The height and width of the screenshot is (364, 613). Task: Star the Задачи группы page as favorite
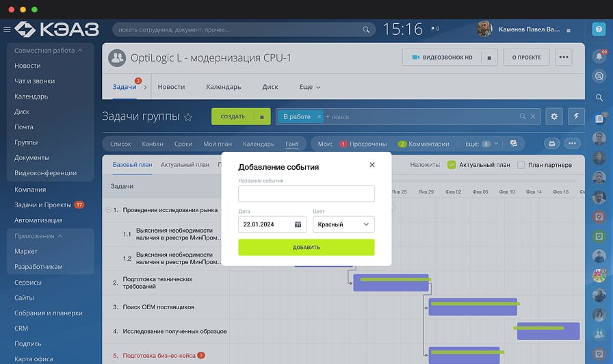(x=188, y=118)
